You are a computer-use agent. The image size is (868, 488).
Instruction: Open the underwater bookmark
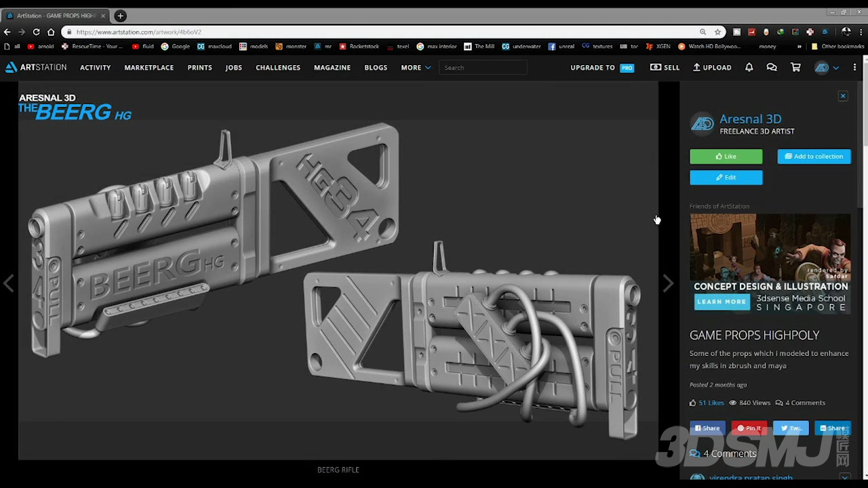(521, 47)
